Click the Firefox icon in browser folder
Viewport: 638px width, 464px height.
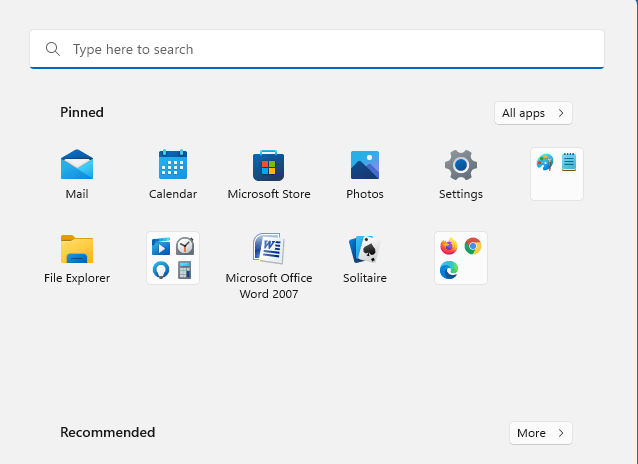coord(449,246)
